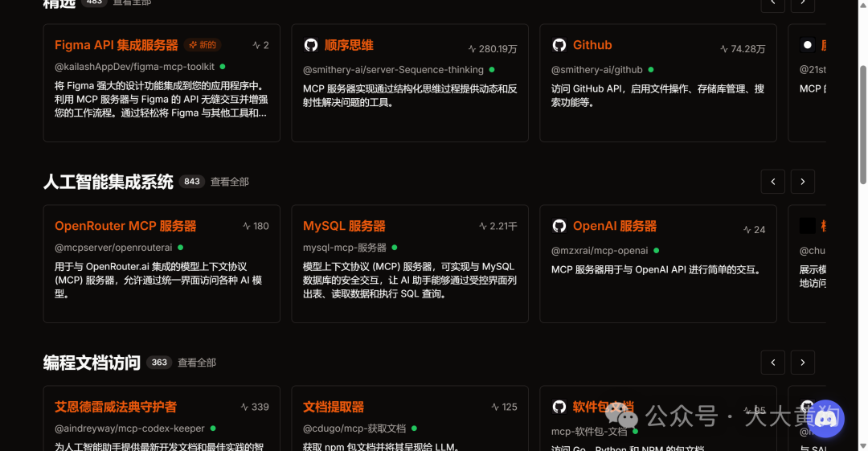The width and height of the screenshot is (868, 451).
Task: Go to previous 编程文档访问 cards
Action: [x=773, y=363]
